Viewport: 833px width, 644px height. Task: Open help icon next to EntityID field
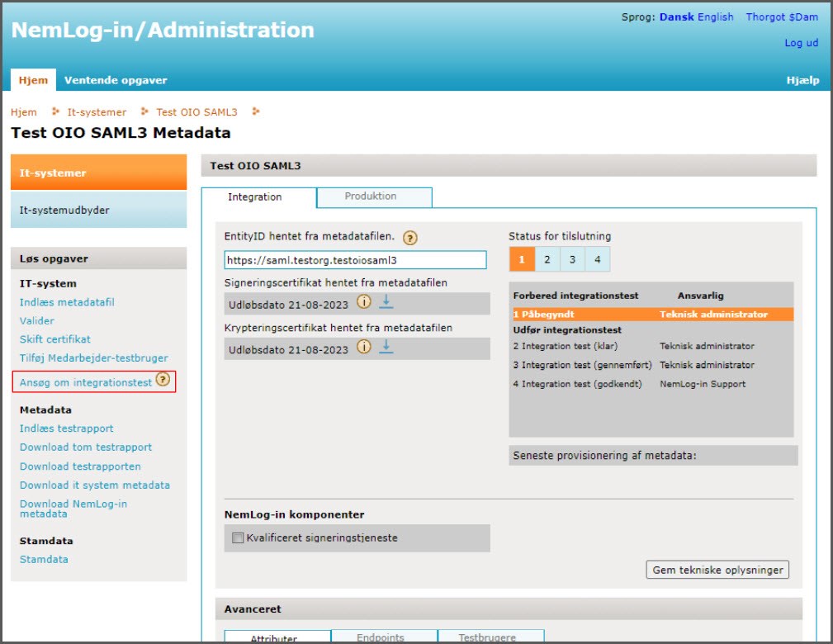pos(409,238)
